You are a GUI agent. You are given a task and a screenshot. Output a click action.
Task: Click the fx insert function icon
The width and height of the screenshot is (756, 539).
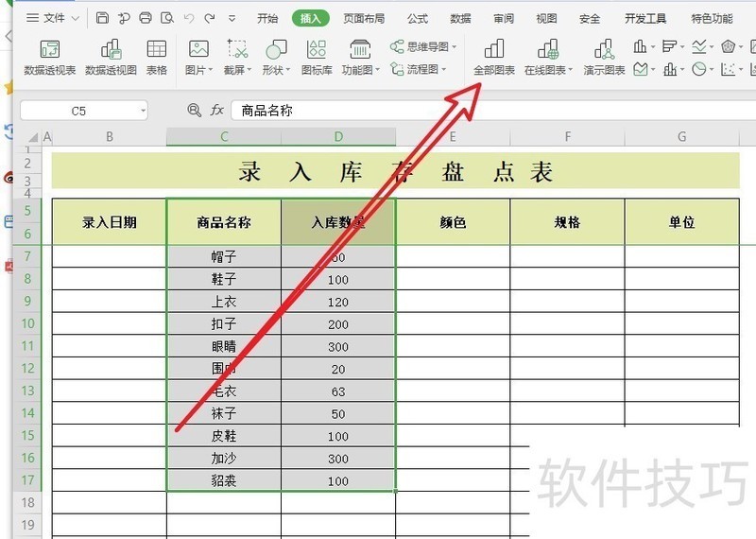coord(216,111)
